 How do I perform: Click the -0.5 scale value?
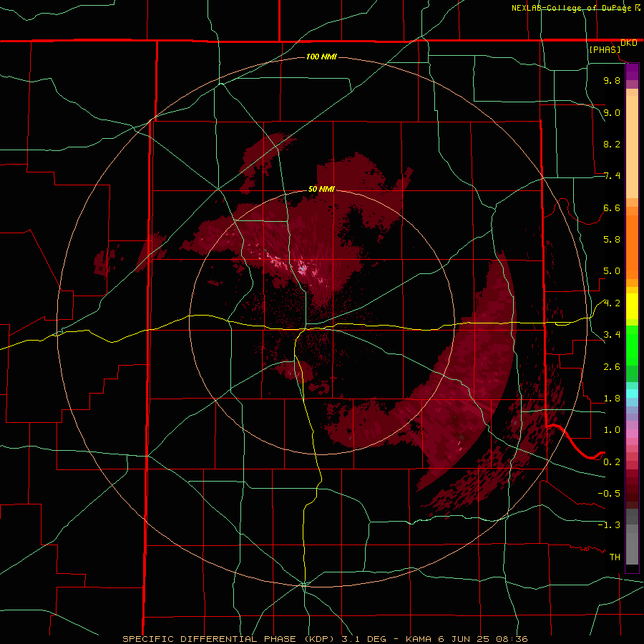click(x=609, y=494)
